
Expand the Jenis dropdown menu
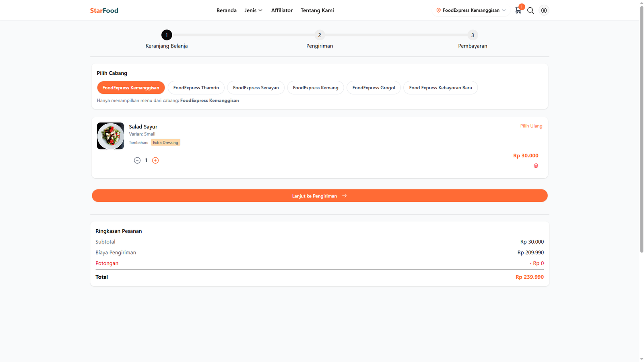253,10
